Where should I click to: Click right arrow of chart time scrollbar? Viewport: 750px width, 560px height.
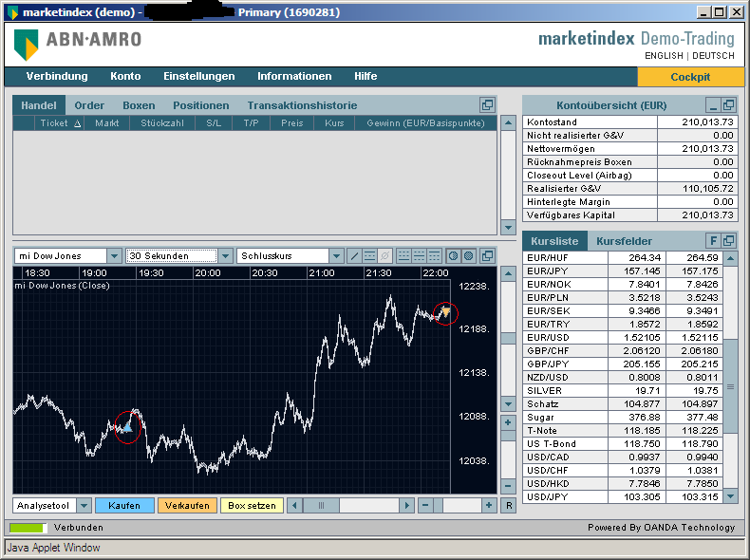click(x=406, y=505)
